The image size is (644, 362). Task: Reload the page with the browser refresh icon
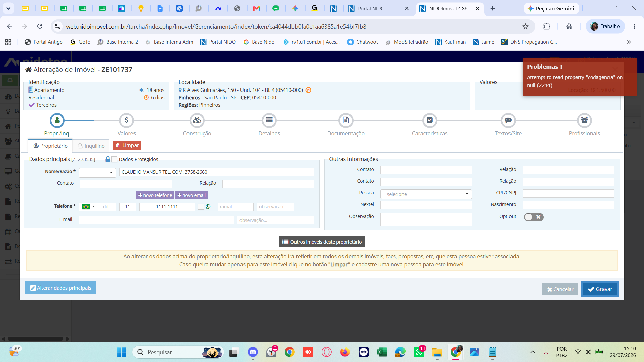(x=40, y=26)
